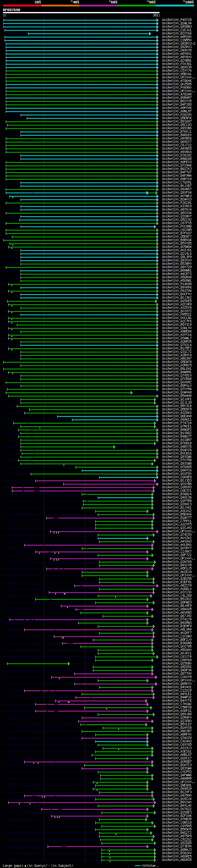This screenshot has height=868, width=197.
Task: Select the UniRef100_B6STX5 label
Action: click(x=177, y=101)
